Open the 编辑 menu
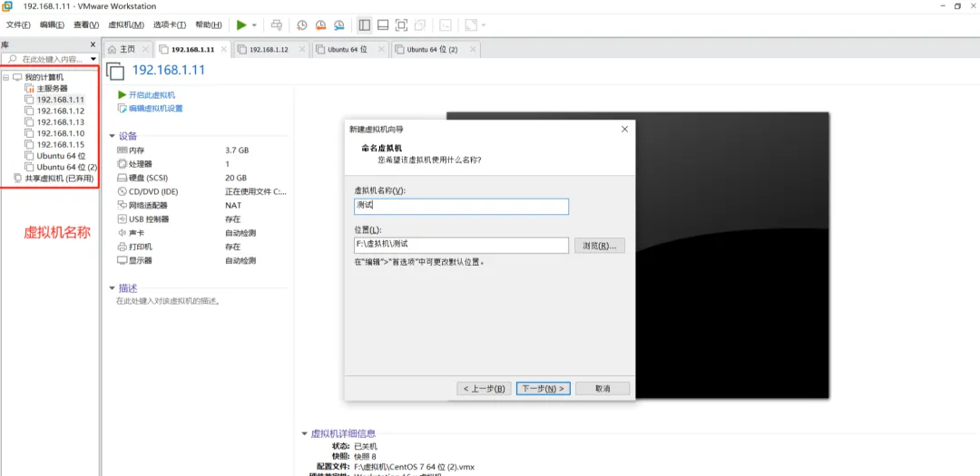The width and height of the screenshot is (980, 476). pos(52,25)
